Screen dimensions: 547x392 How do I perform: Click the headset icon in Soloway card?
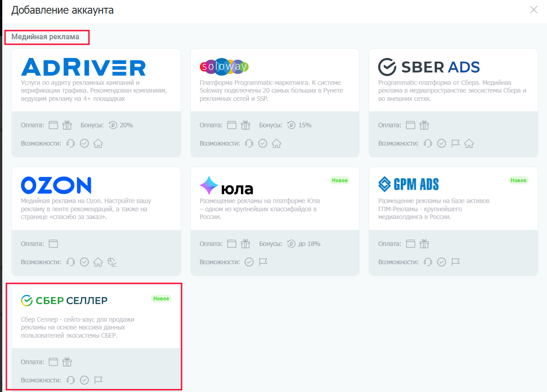tap(249, 143)
